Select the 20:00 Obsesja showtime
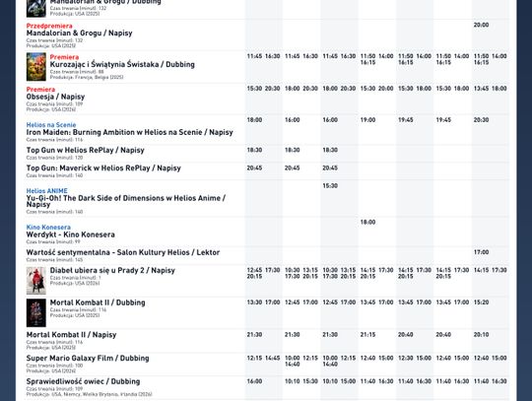Image resolution: width=532 pixels, height=401 pixels. 386,89
